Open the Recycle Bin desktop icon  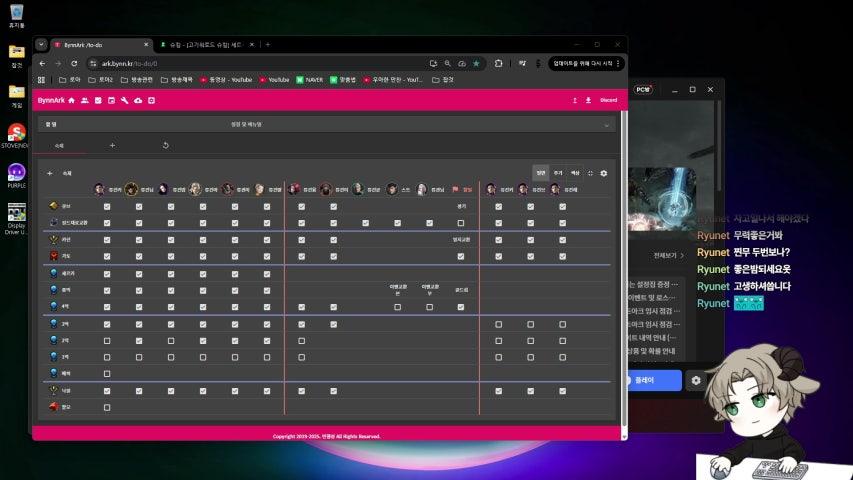coord(16,16)
